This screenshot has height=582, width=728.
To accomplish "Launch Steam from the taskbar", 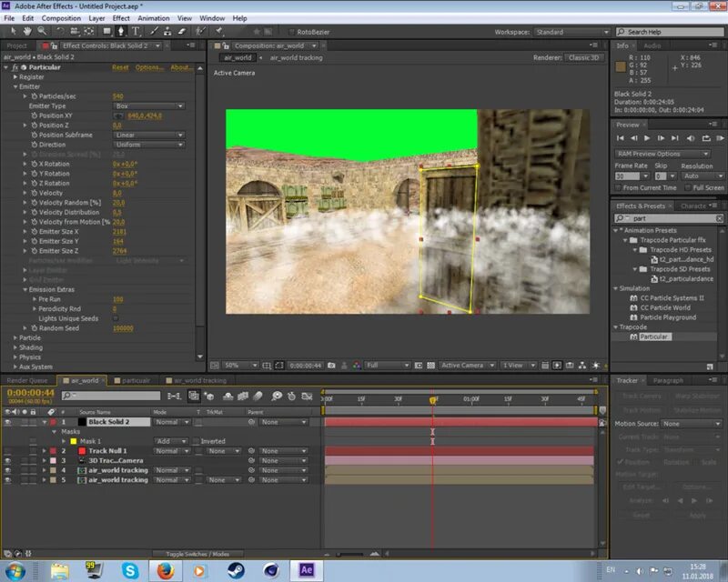I will (x=236, y=570).
